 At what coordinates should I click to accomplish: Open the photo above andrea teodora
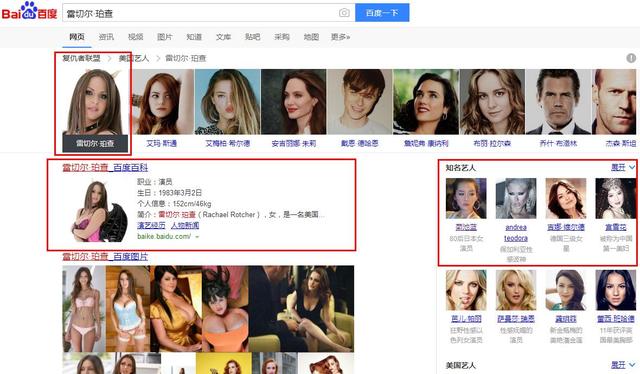516,198
